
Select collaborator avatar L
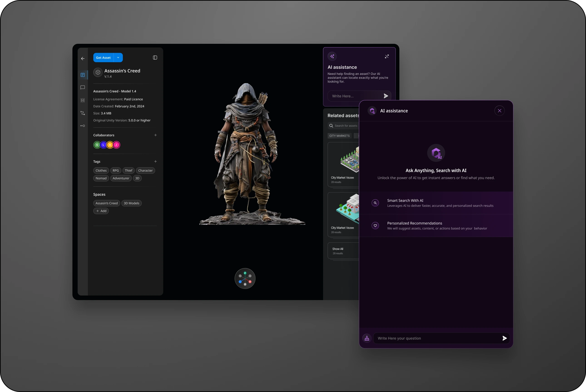click(103, 145)
